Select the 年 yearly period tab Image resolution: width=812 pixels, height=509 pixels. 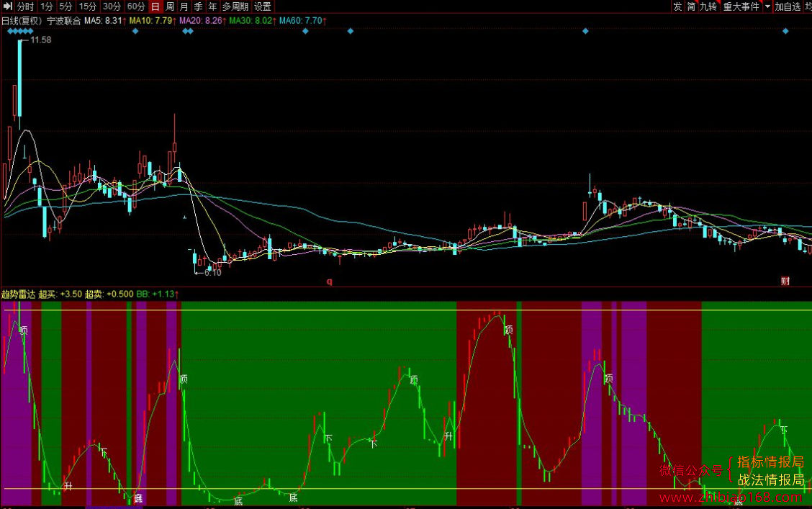(212, 6)
